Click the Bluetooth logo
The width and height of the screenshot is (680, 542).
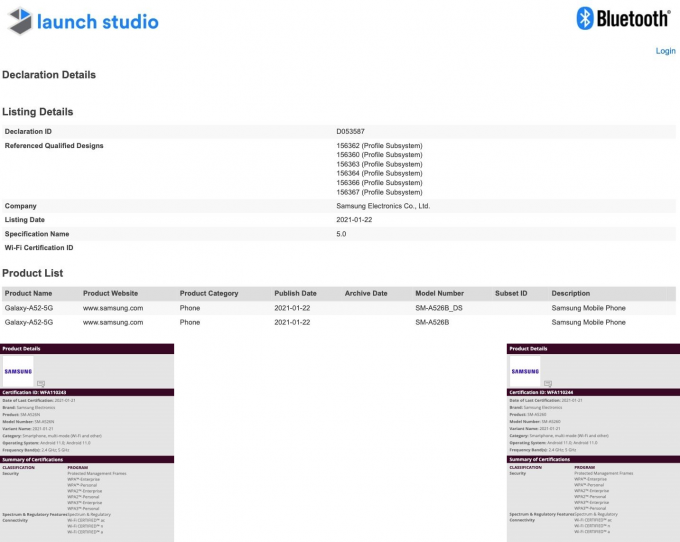[x=623, y=19]
